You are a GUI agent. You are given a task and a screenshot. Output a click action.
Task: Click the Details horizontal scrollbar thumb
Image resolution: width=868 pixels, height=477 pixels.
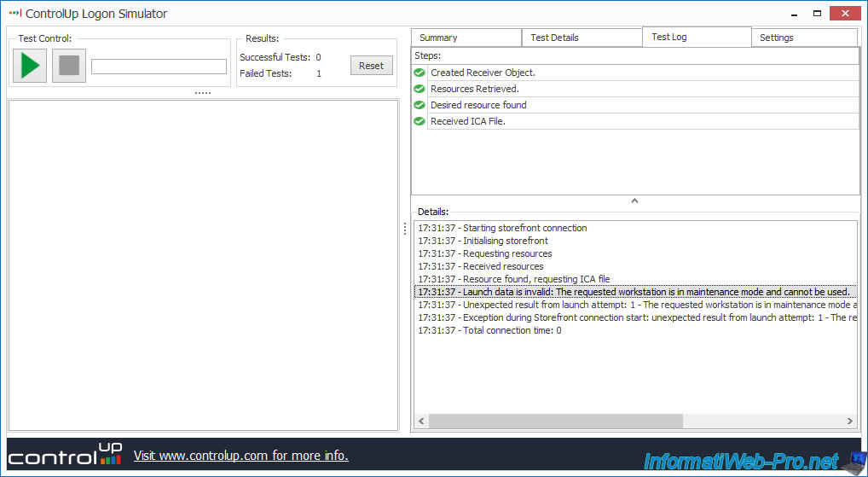[x=556, y=422]
